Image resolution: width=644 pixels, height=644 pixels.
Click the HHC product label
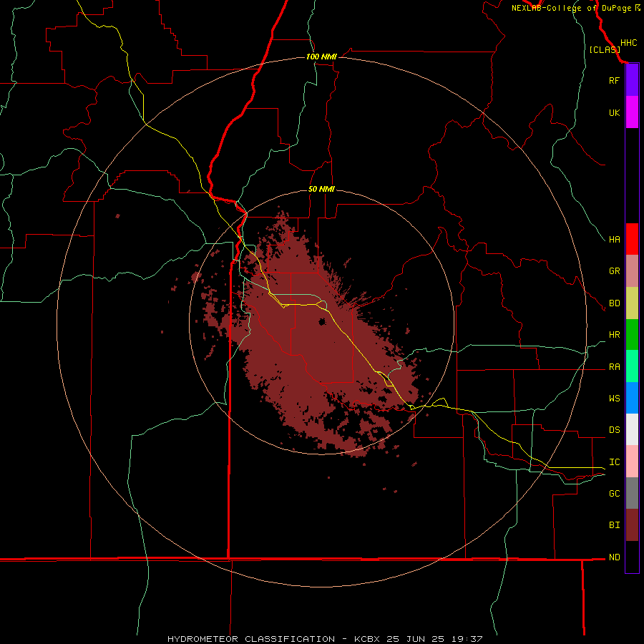coord(628,43)
